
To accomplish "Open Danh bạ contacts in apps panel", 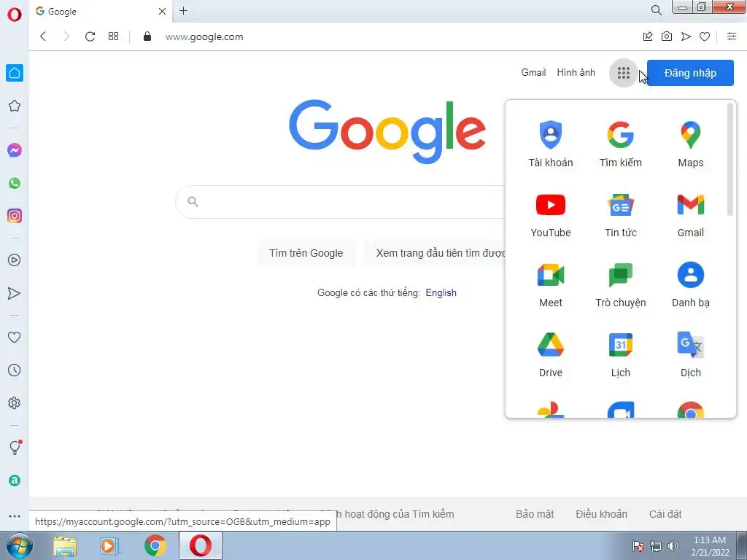I will click(x=690, y=284).
